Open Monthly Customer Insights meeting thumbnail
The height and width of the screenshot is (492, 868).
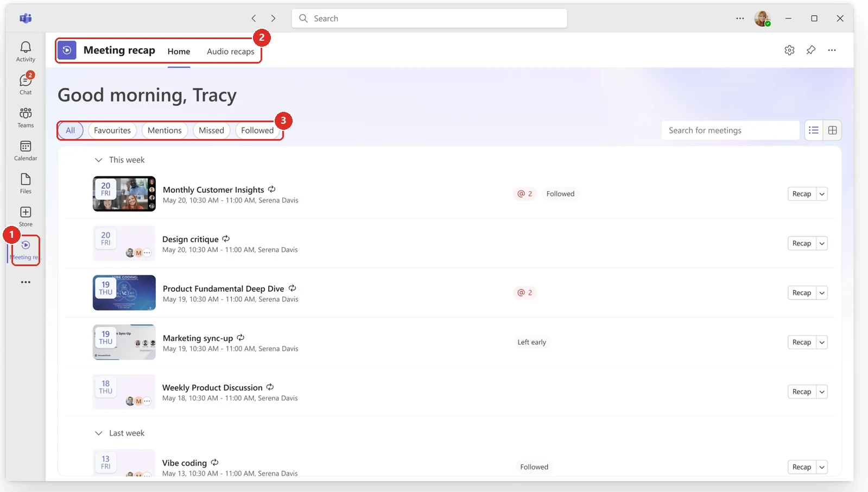(124, 194)
